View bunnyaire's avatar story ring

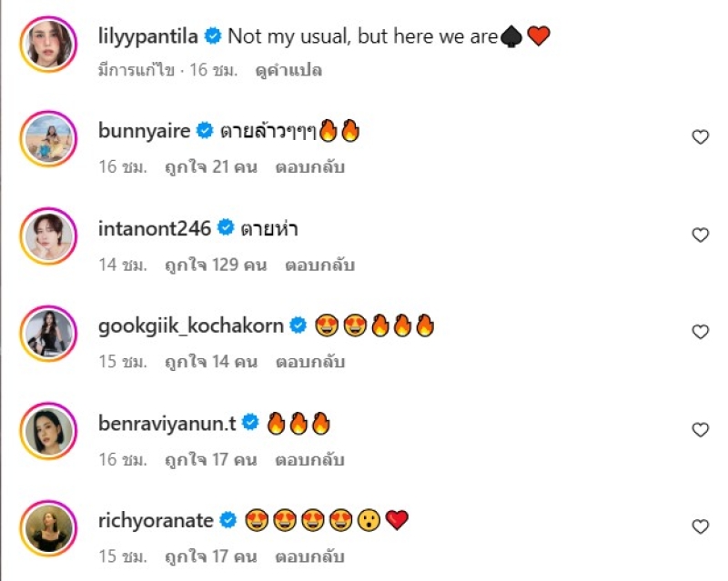pos(48,138)
